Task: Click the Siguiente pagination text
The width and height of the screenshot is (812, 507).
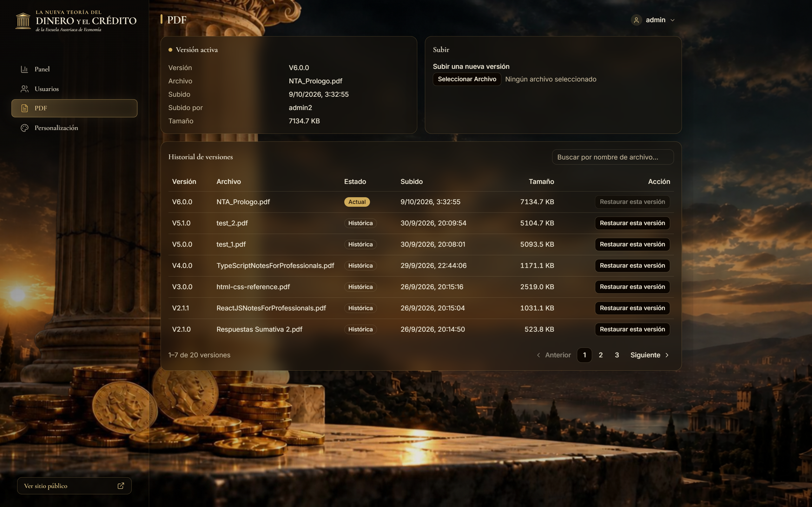Action: (645, 355)
